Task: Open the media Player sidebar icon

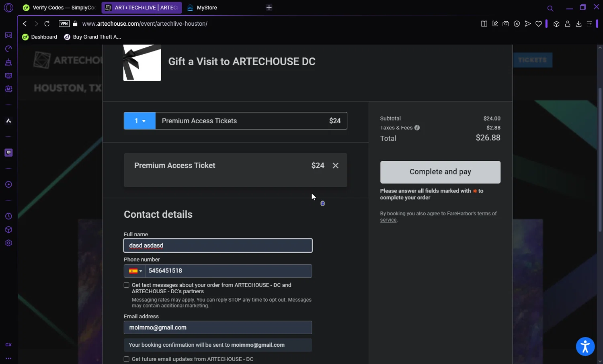Action: (x=8, y=184)
